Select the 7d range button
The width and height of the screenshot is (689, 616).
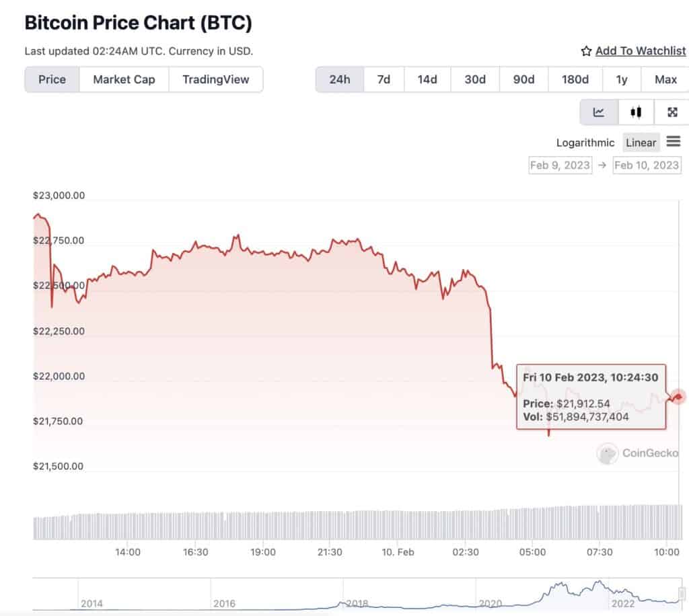384,79
